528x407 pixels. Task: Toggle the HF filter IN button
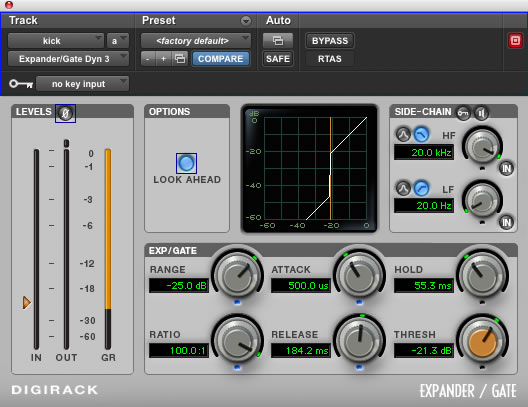pyautogui.click(x=506, y=168)
